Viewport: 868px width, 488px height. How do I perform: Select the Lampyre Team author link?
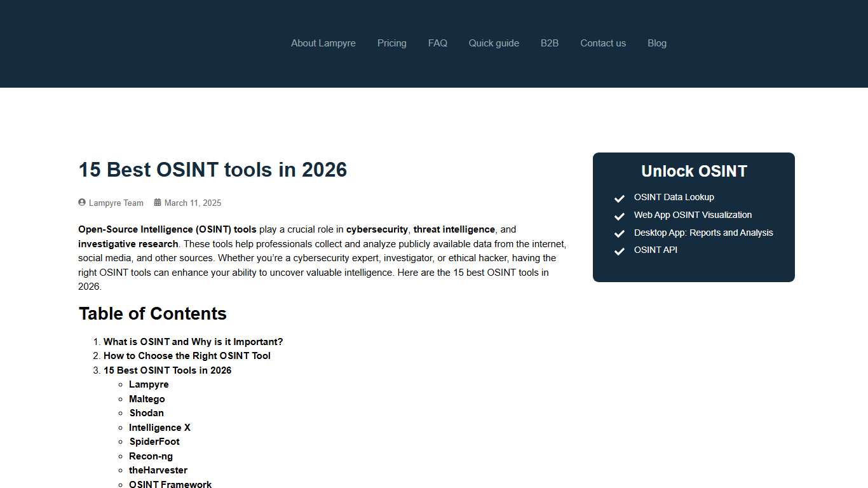pos(117,203)
